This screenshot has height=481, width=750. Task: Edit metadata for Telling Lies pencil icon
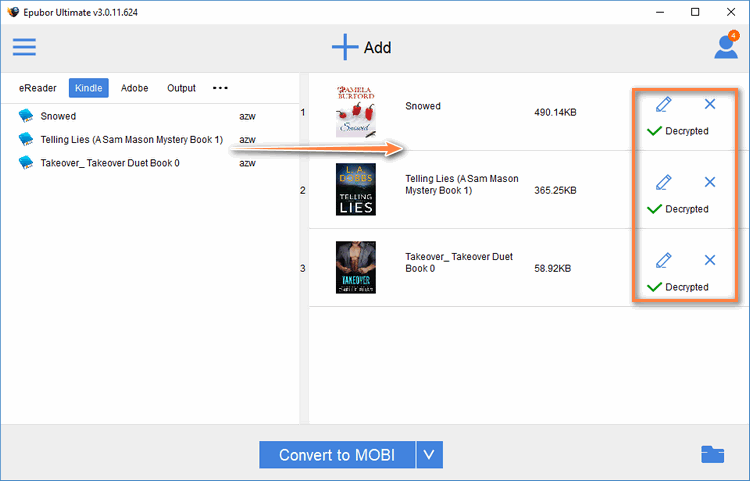[663, 182]
